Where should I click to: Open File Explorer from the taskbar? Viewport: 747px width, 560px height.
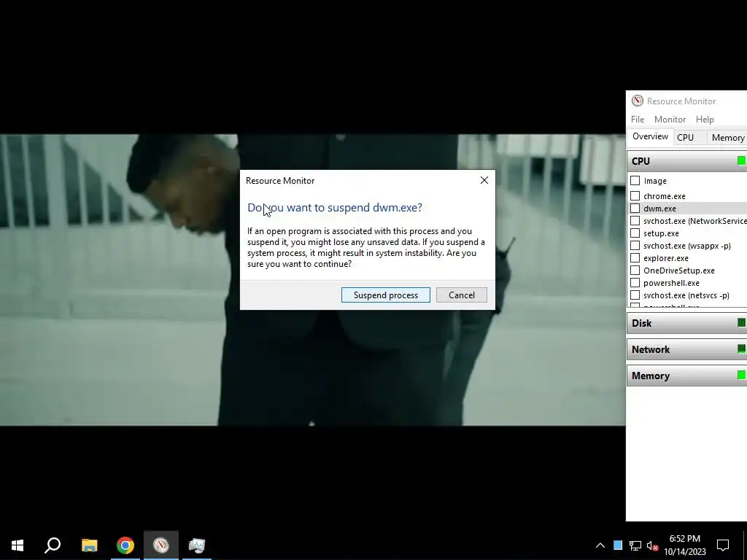tap(89, 545)
